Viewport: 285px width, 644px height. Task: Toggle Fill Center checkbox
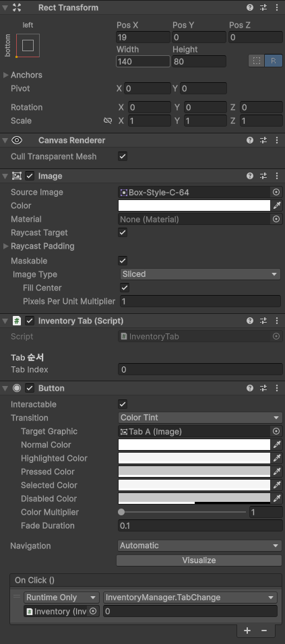click(x=125, y=288)
